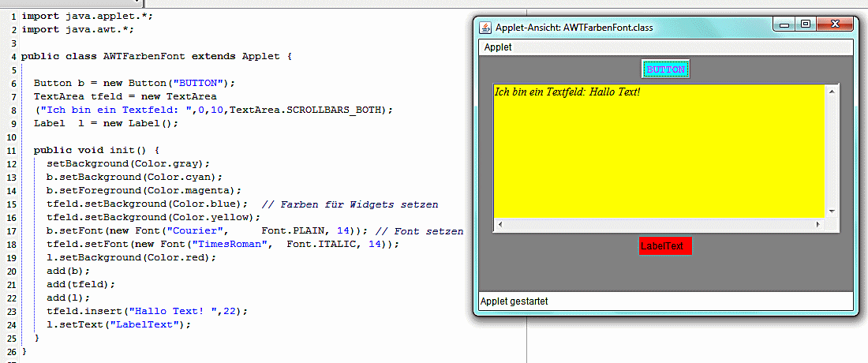The height and width of the screenshot is (363, 868).
Task: Click the vertical scrollbar track of text area
Action: coord(832,150)
